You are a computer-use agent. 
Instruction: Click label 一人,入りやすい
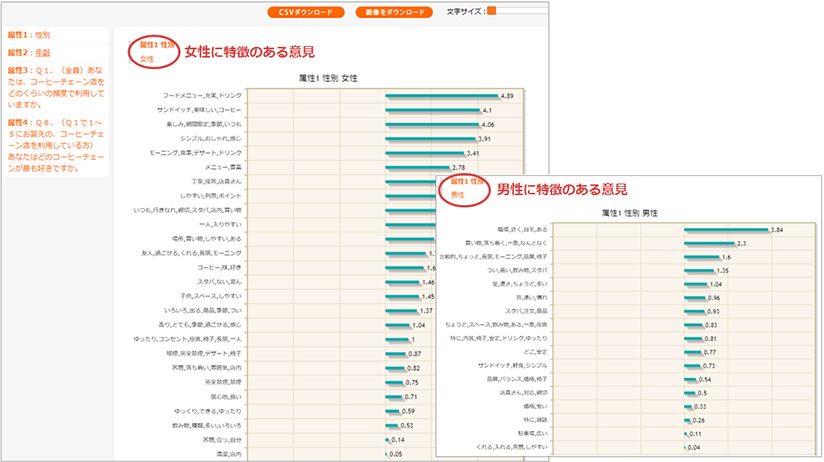(x=221, y=224)
